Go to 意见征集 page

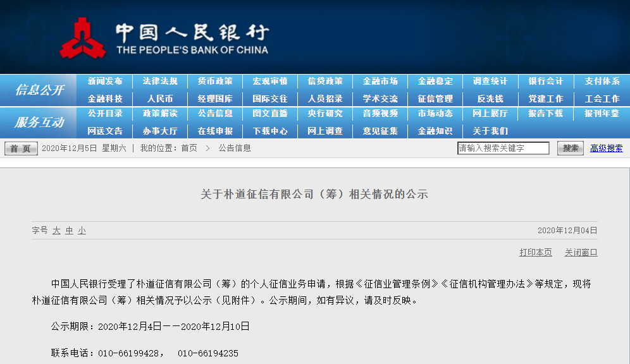click(x=380, y=131)
